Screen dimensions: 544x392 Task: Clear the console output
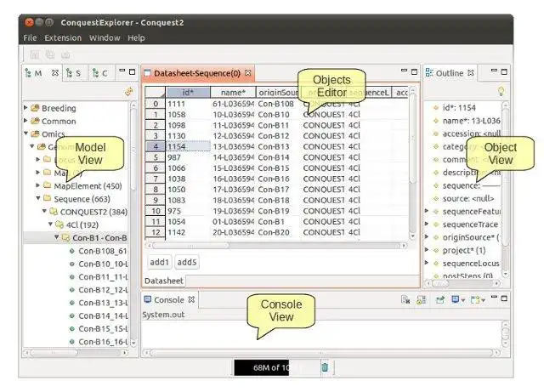405,299
